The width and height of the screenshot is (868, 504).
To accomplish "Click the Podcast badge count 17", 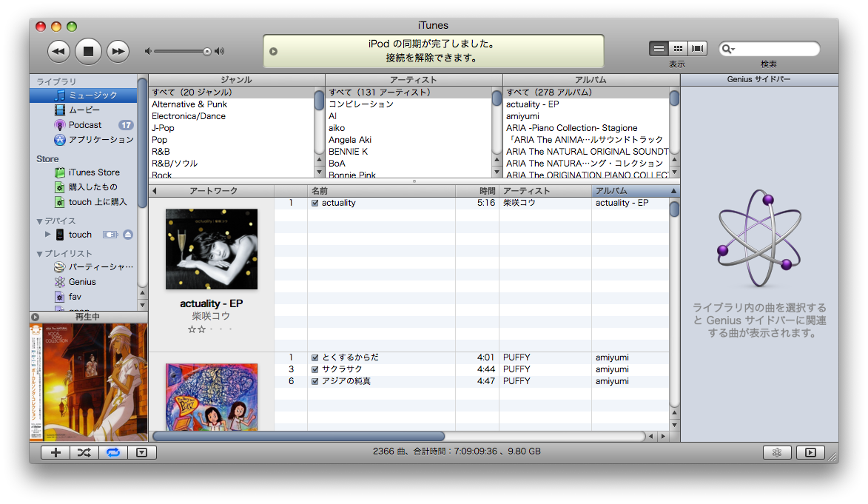I will tap(126, 125).
